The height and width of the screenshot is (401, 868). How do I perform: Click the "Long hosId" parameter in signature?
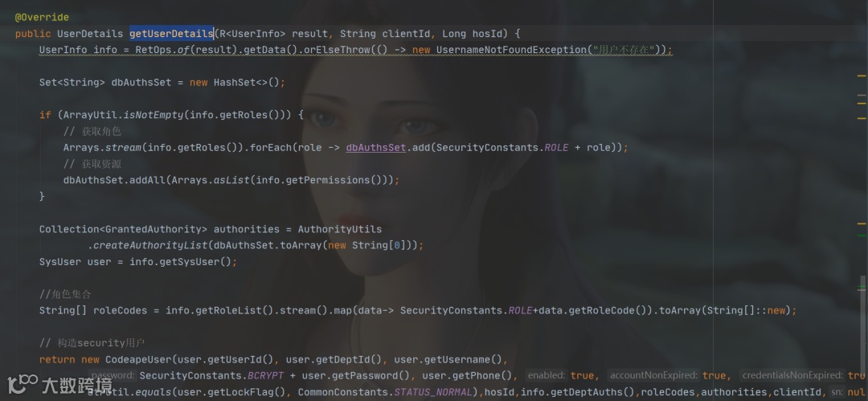coord(473,34)
